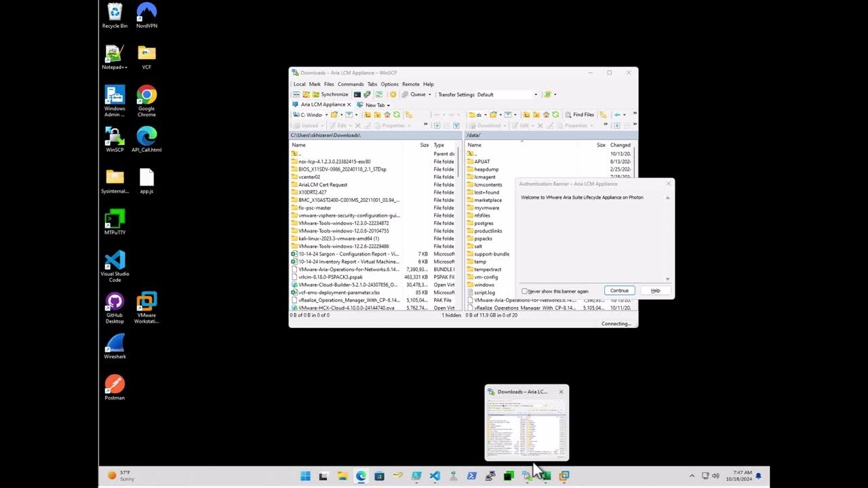Check 'Never show this banner again'

[524, 291]
